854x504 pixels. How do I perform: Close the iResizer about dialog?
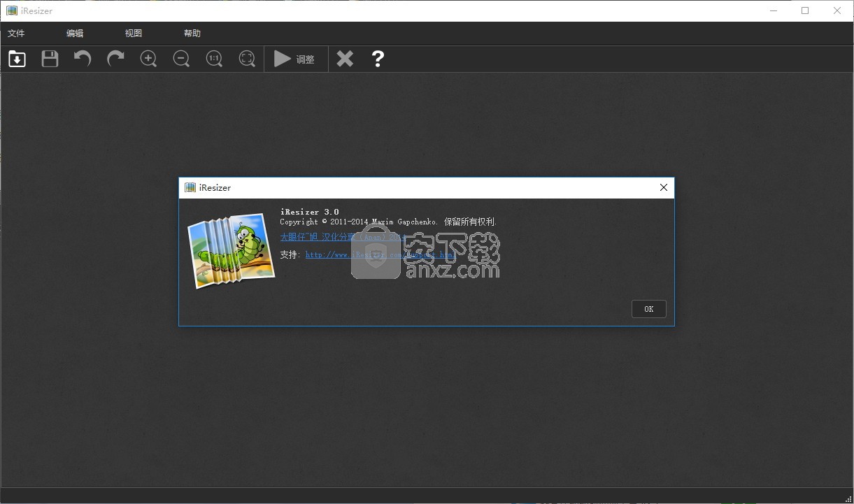tap(663, 187)
